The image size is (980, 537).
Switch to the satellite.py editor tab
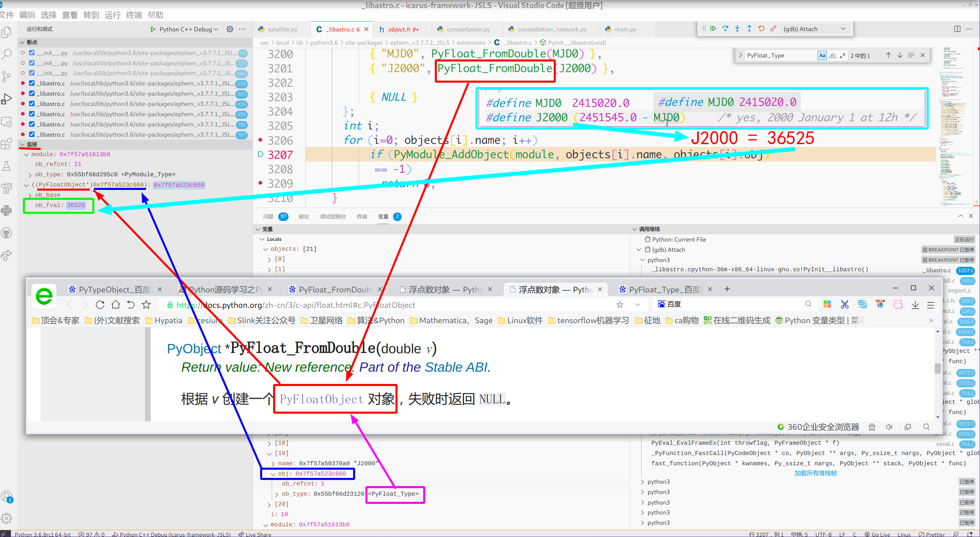point(282,29)
